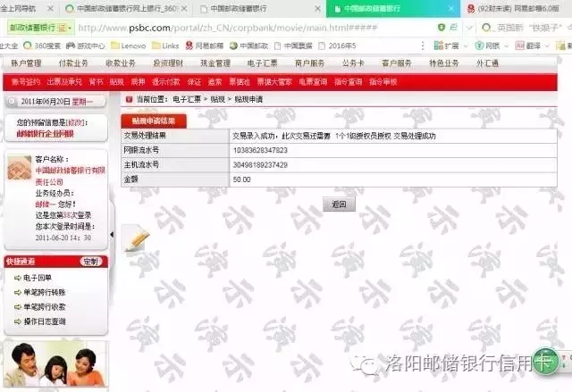Open the 账户管理 menu
Screen dimensions: 572x392
pos(26,63)
